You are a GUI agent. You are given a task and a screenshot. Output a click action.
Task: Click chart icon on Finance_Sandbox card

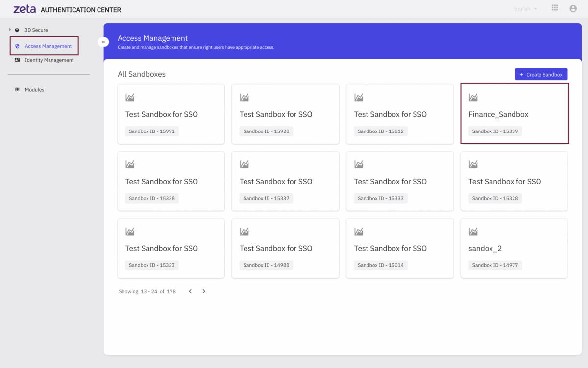pyautogui.click(x=473, y=98)
